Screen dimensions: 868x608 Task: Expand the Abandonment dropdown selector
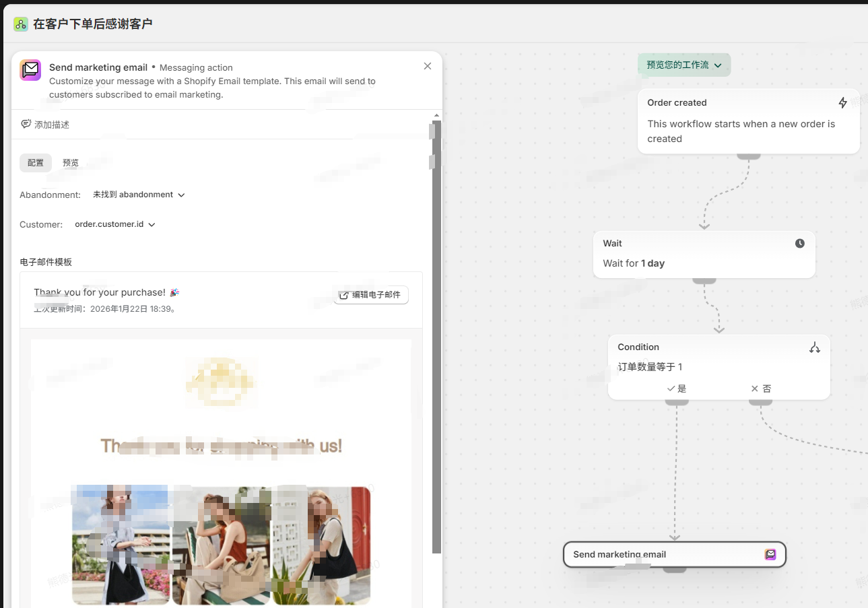tap(139, 195)
